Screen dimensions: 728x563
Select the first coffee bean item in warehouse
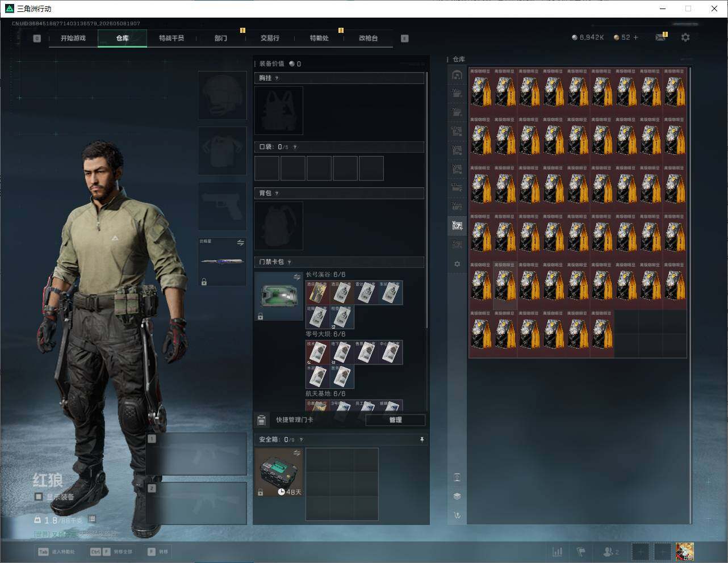[481, 92]
